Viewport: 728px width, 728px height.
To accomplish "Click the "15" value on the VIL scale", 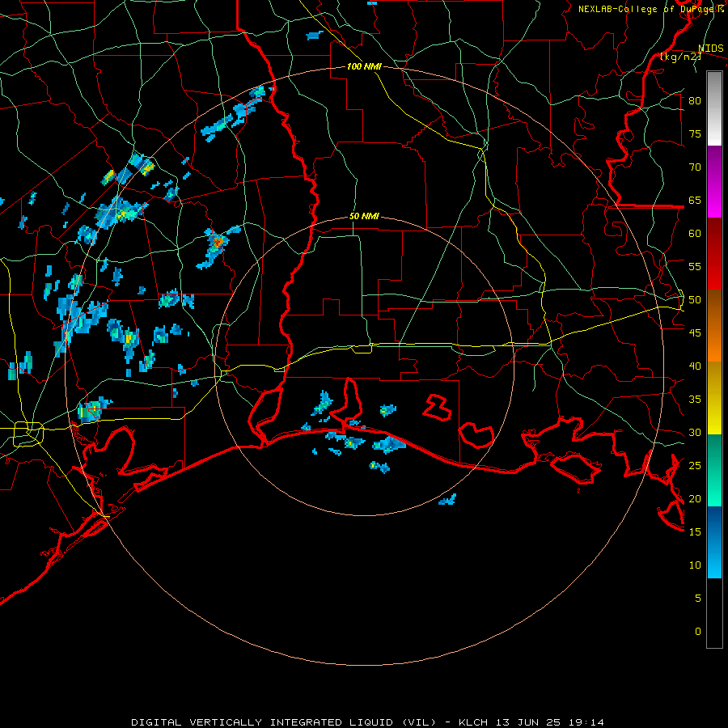I will [695, 532].
